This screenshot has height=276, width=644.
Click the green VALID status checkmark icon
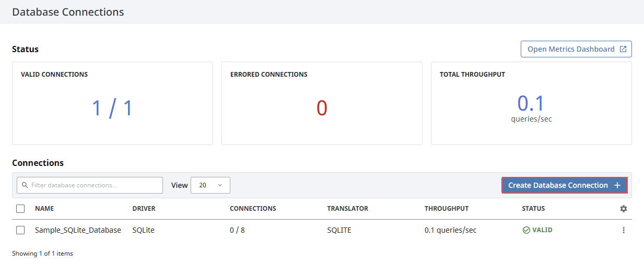coord(526,230)
